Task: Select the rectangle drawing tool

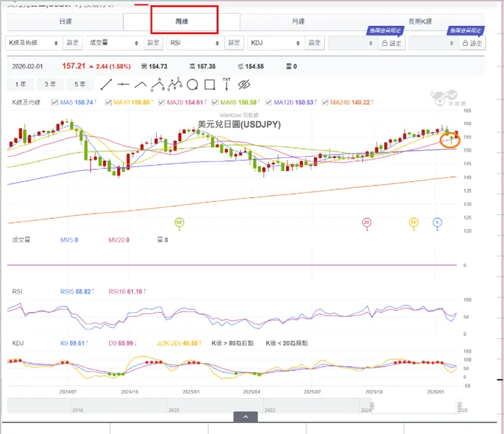Action: pos(210,85)
